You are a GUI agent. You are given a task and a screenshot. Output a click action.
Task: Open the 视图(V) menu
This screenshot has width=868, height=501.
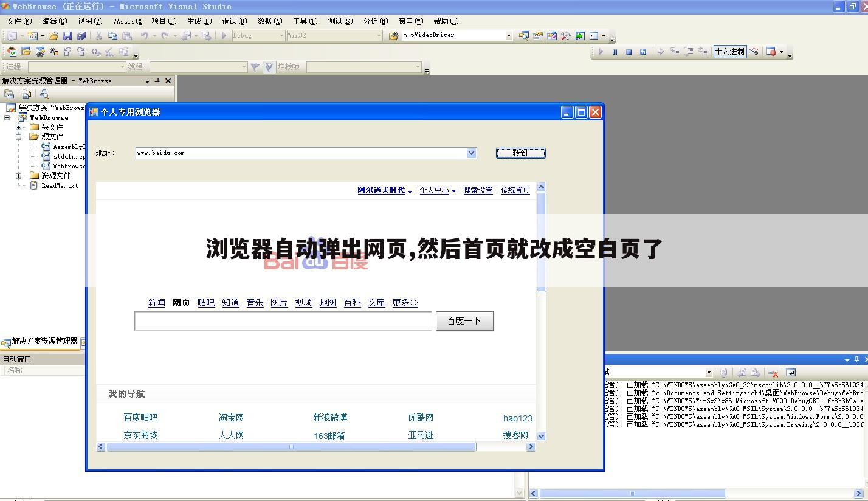coord(89,21)
